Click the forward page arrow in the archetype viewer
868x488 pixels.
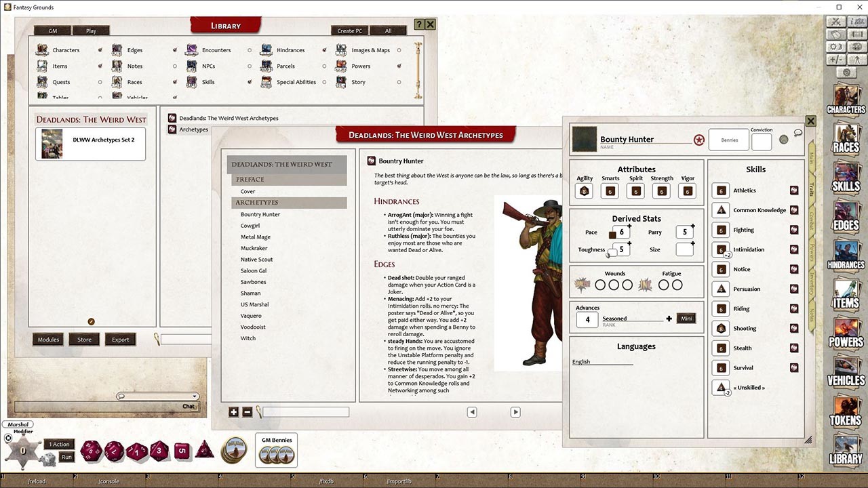click(x=515, y=411)
